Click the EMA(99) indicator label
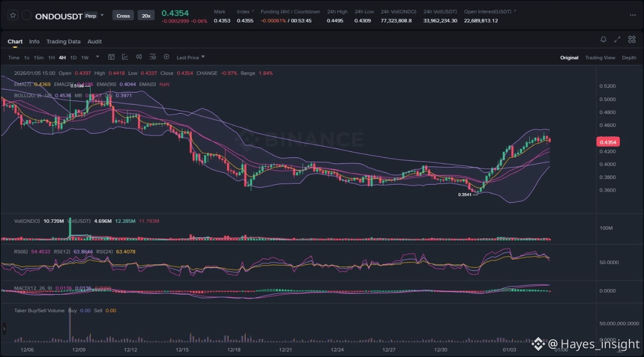 click(107, 84)
